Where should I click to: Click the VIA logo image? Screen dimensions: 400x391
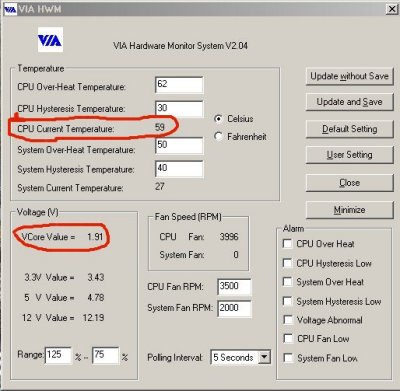50,40
